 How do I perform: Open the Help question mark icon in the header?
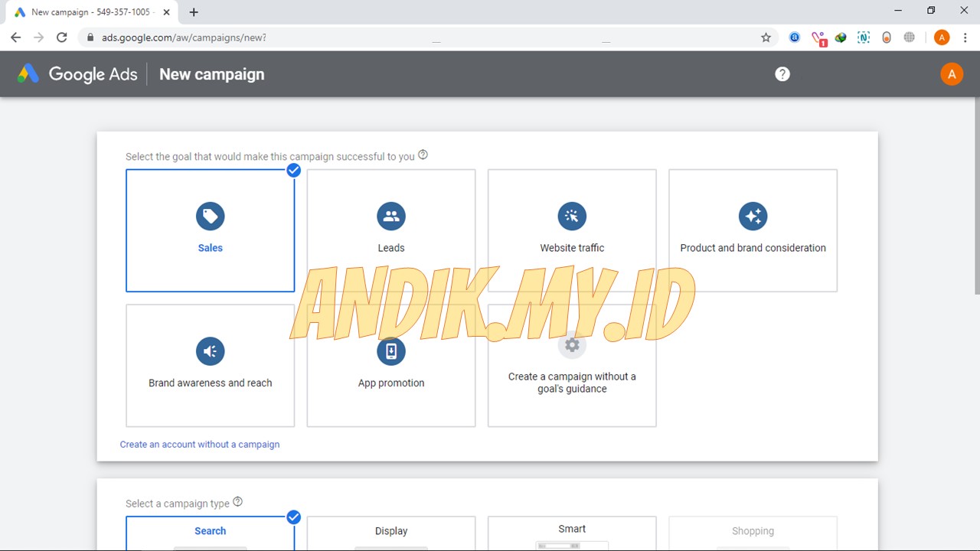pos(782,74)
